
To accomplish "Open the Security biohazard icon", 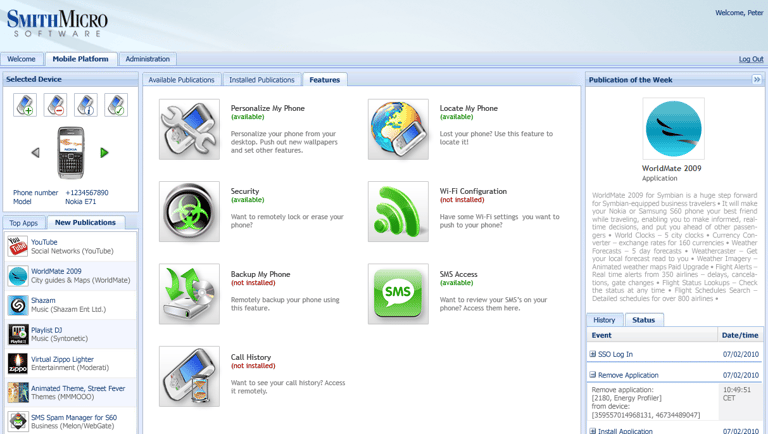I will click(190, 212).
